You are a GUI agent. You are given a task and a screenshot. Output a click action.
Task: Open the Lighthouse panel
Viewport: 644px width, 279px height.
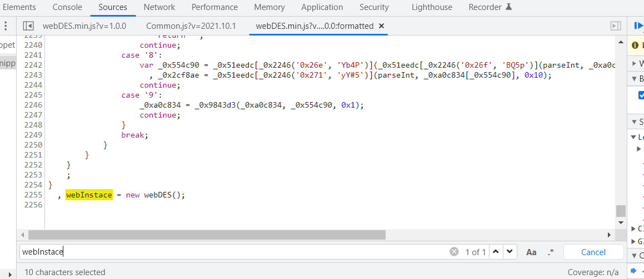click(x=432, y=7)
